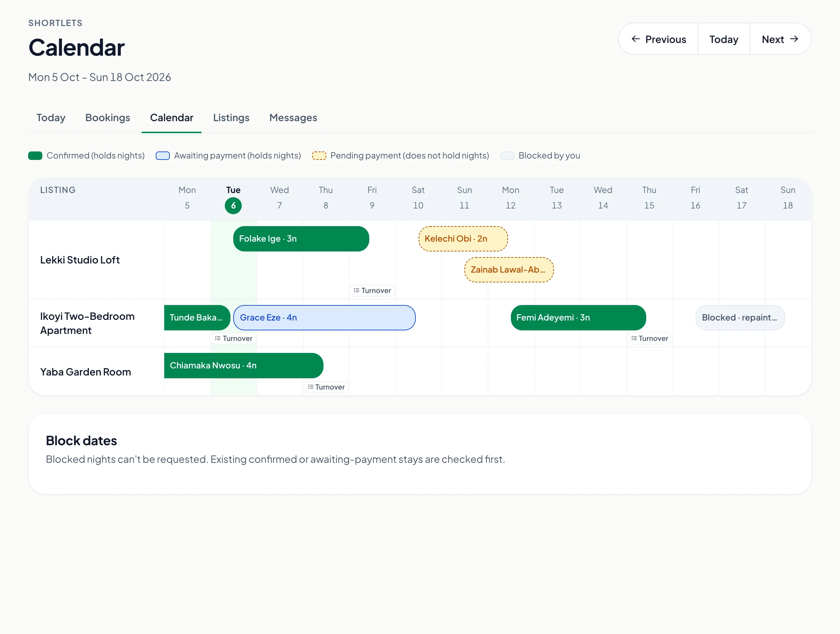Open Grace Eze 4n awaiting payment booking

324,318
